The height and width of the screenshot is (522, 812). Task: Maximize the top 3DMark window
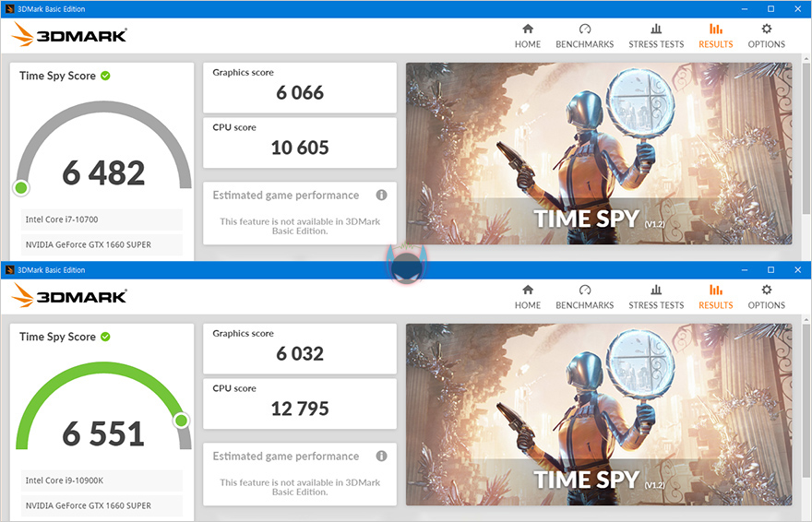click(771, 9)
